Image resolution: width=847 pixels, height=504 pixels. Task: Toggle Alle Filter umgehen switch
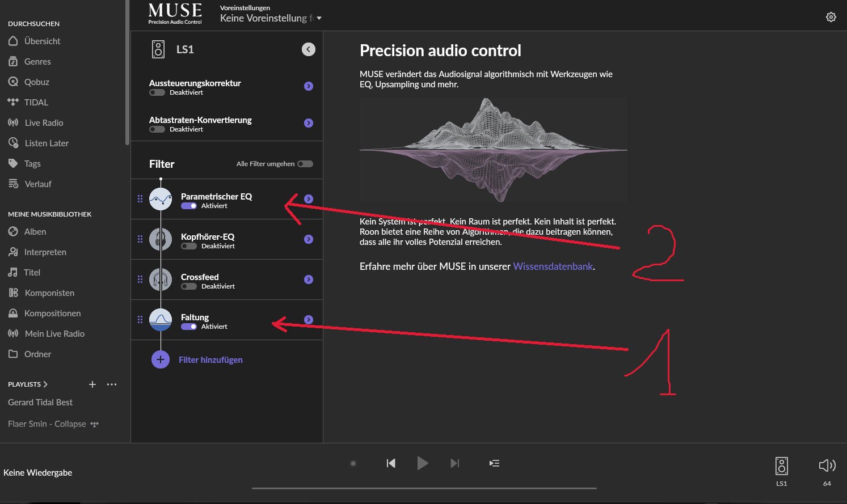coord(305,164)
